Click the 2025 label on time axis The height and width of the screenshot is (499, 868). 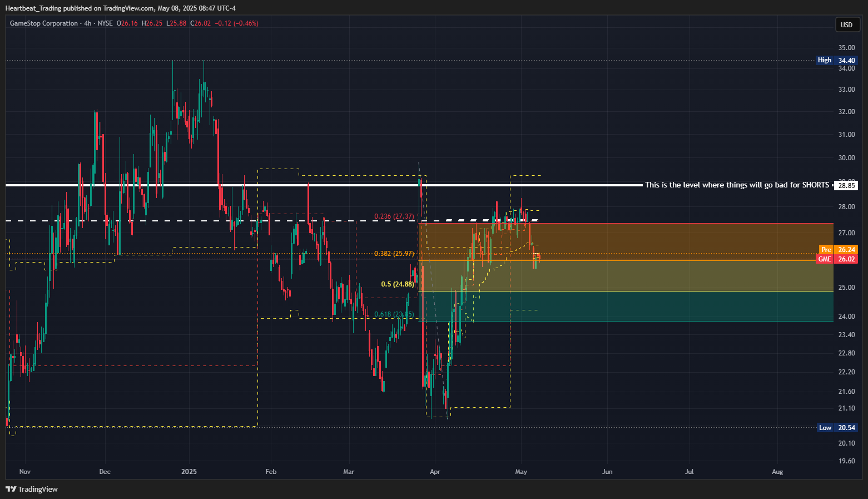[x=189, y=472]
